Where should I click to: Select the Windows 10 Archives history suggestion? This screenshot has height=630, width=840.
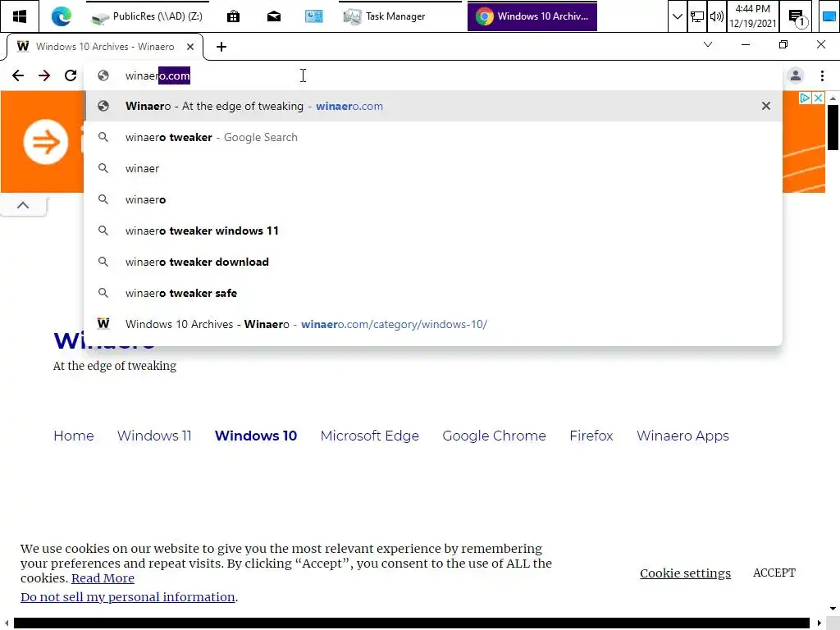433,324
